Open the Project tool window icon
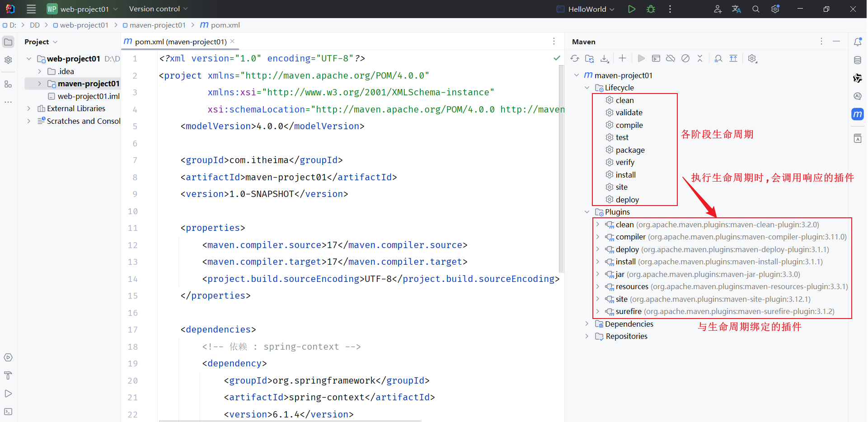868x422 pixels. (8, 42)
